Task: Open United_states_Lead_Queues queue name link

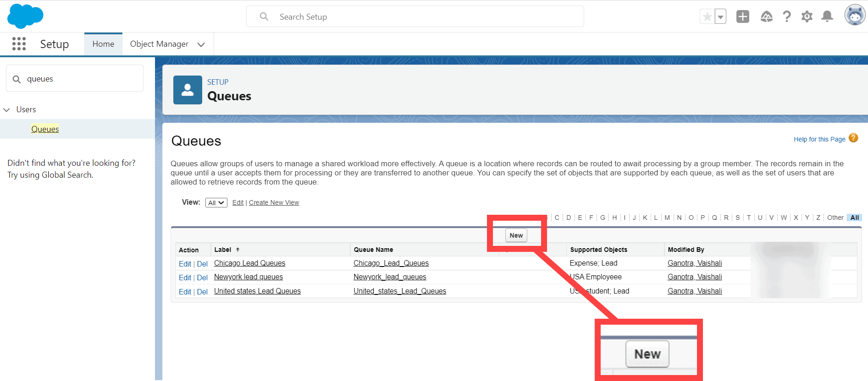Action: point(400,291)
